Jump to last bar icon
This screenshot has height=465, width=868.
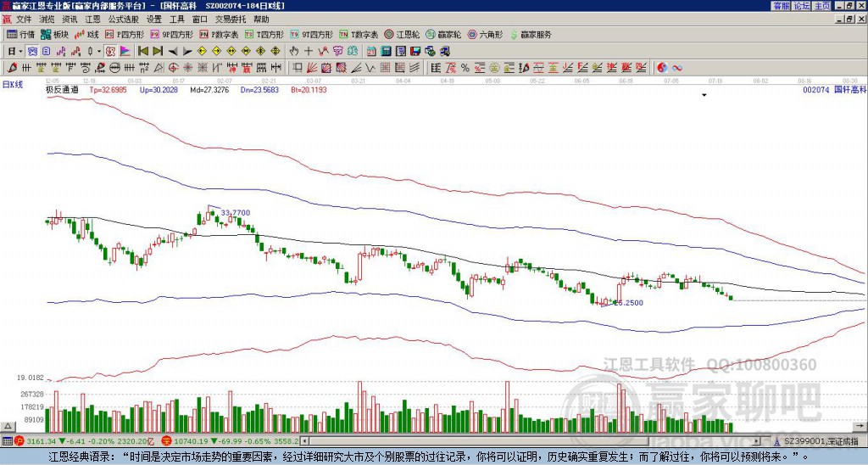[x=158, y=52]
